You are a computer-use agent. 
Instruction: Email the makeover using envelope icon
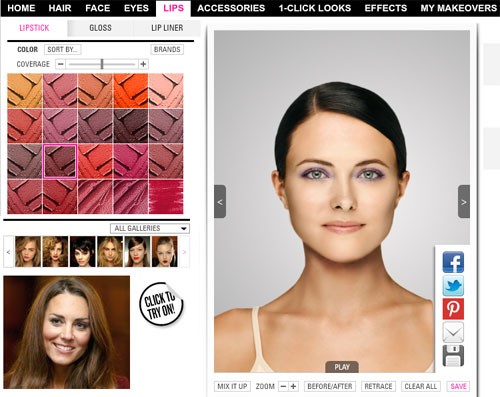453,332
